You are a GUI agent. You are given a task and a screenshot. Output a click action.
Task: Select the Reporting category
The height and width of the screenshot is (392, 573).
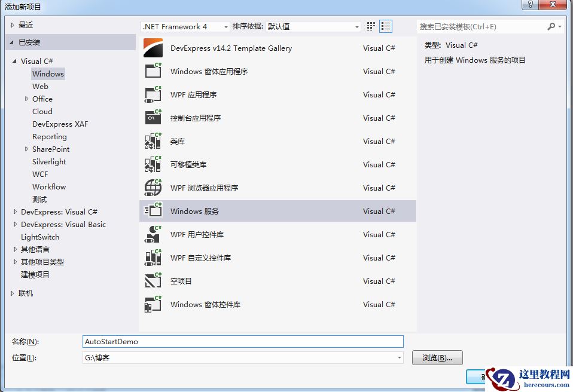pos(49,136)
